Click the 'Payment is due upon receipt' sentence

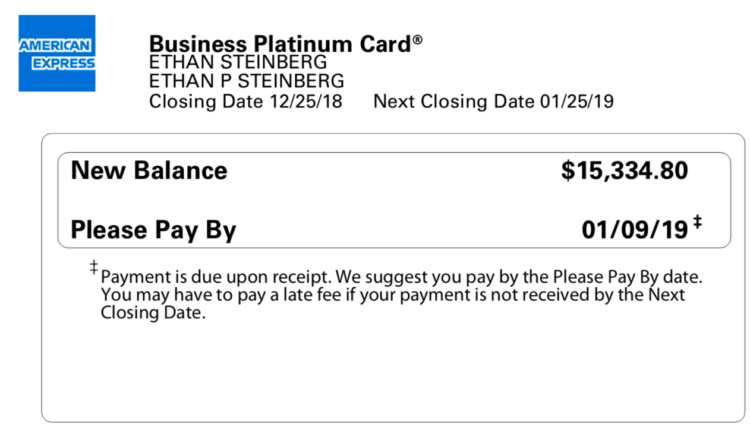pyautogui.click(x=216, y=277)
